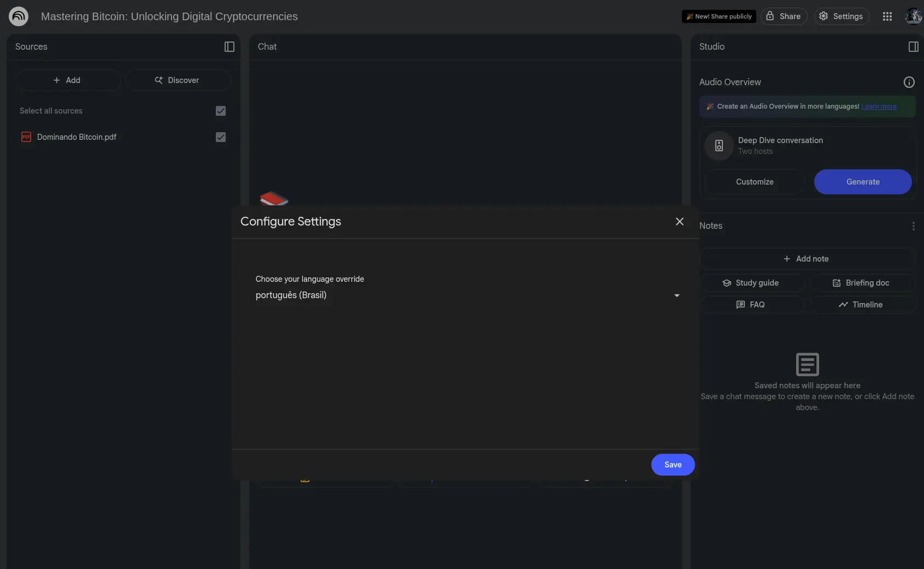Create a Study guide
Screen dimensions: 924x569
[752, 283]
